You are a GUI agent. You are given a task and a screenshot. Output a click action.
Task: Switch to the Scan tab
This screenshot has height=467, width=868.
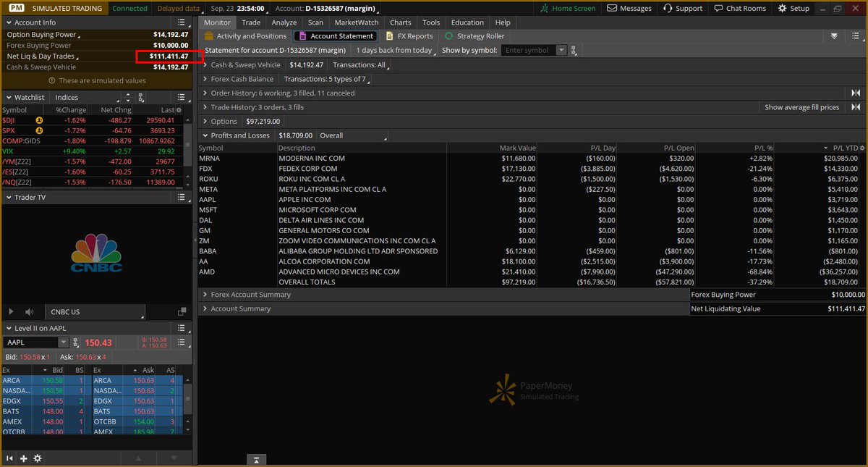(315, 22)
